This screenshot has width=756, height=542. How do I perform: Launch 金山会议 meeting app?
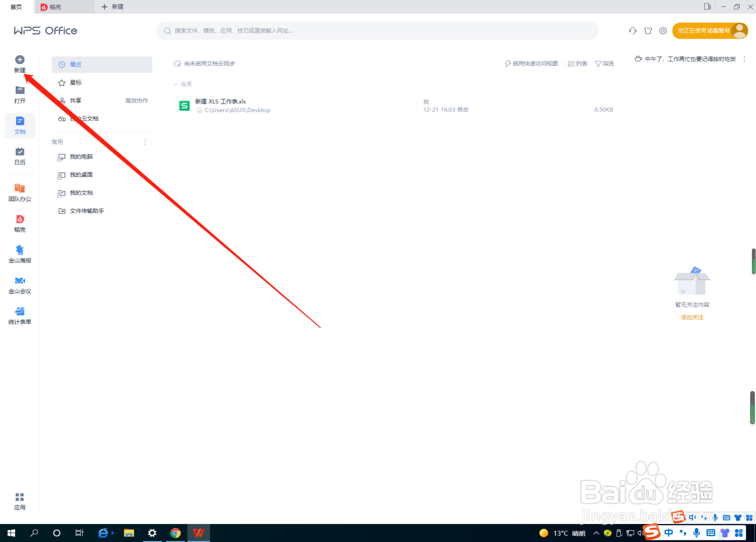(19, 284)
